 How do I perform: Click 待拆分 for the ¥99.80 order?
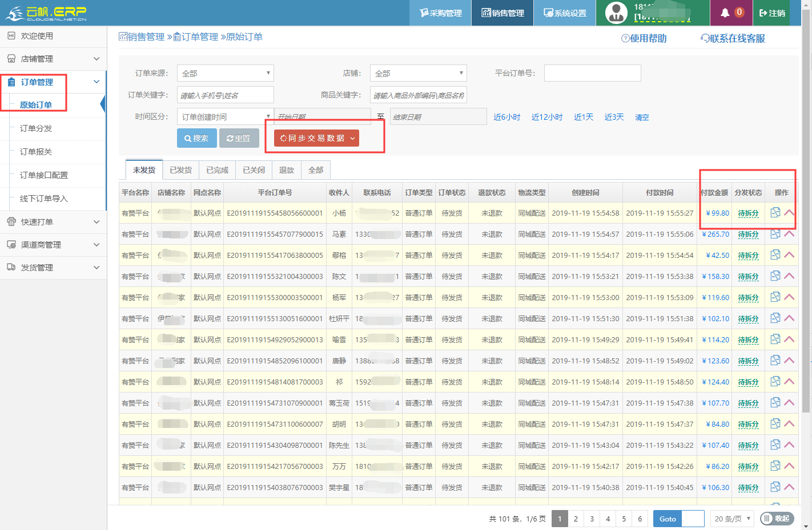748,213
